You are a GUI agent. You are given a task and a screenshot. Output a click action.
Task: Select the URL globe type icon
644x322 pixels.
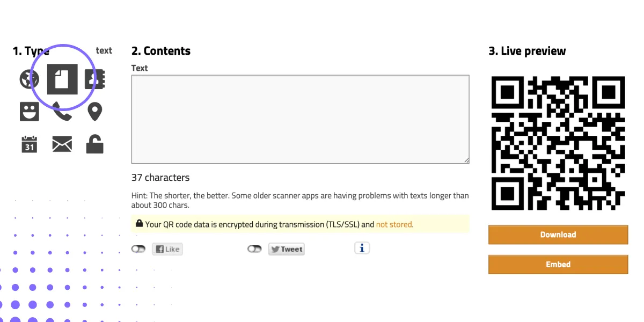point(29,79)
